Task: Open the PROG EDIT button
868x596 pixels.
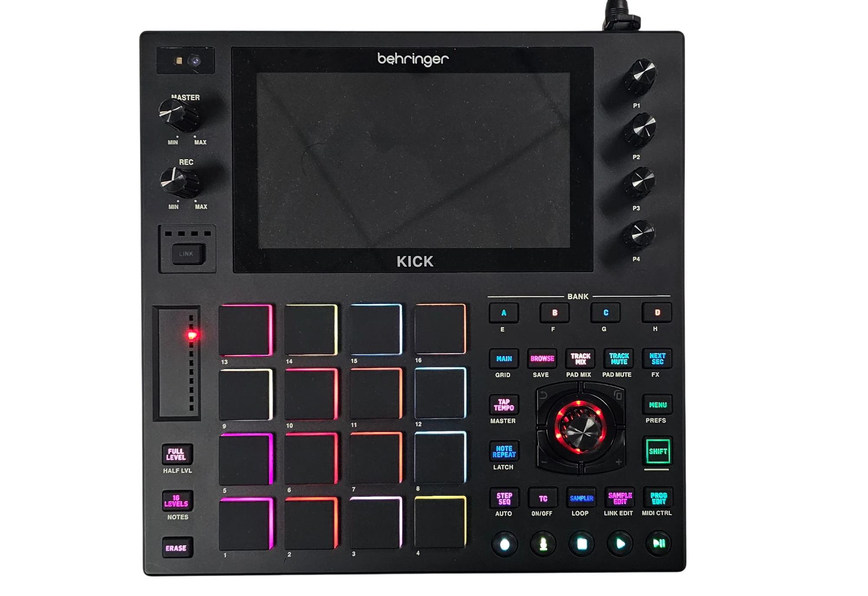Action: pos(658,498)
